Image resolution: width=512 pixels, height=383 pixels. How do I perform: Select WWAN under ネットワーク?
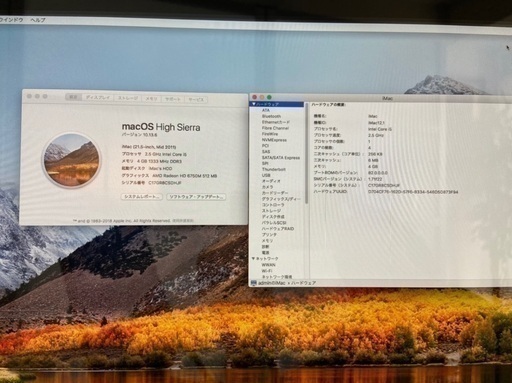click(268, 265)
